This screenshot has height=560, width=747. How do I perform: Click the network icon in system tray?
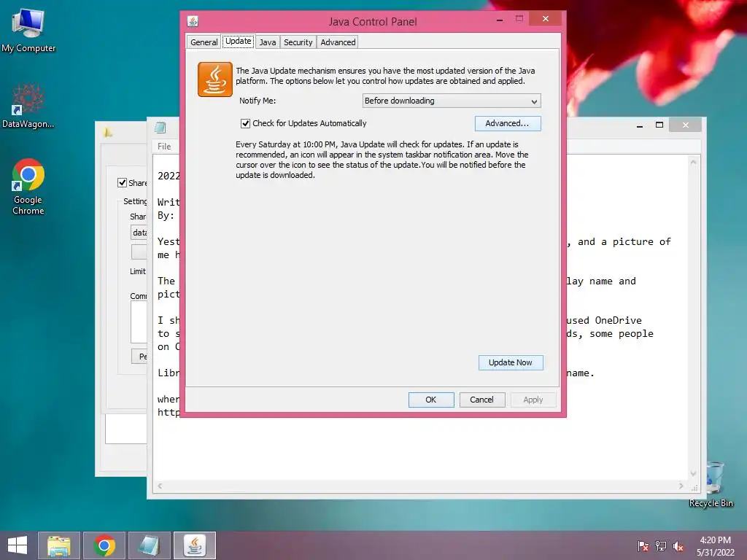(x=660, y=545)
